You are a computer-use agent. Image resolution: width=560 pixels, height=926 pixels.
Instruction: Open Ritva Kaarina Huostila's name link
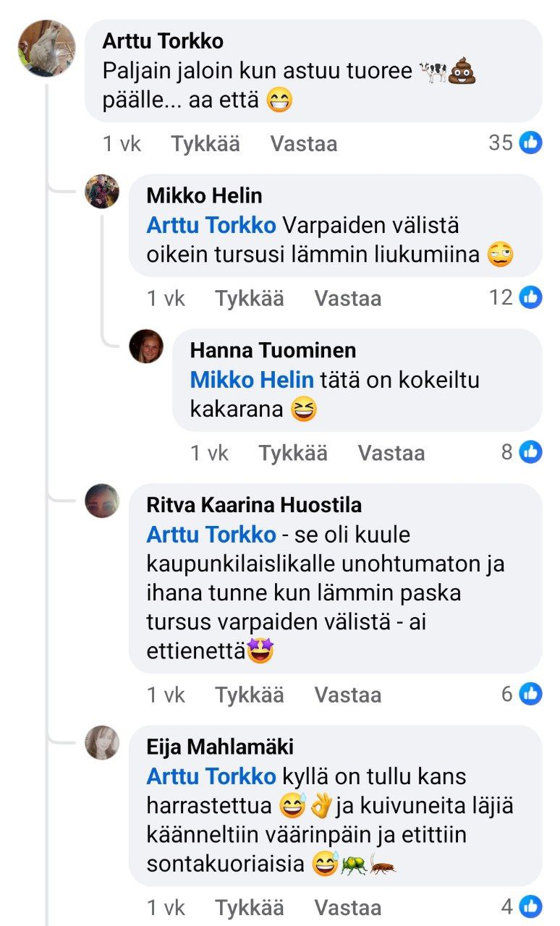pyautogui.click(x=254, y=504)
